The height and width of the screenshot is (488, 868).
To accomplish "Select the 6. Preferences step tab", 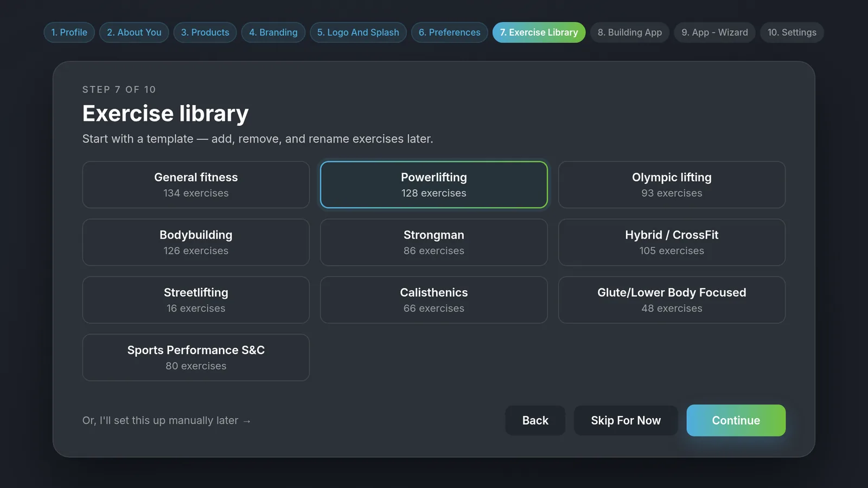I will click(449, 33).
